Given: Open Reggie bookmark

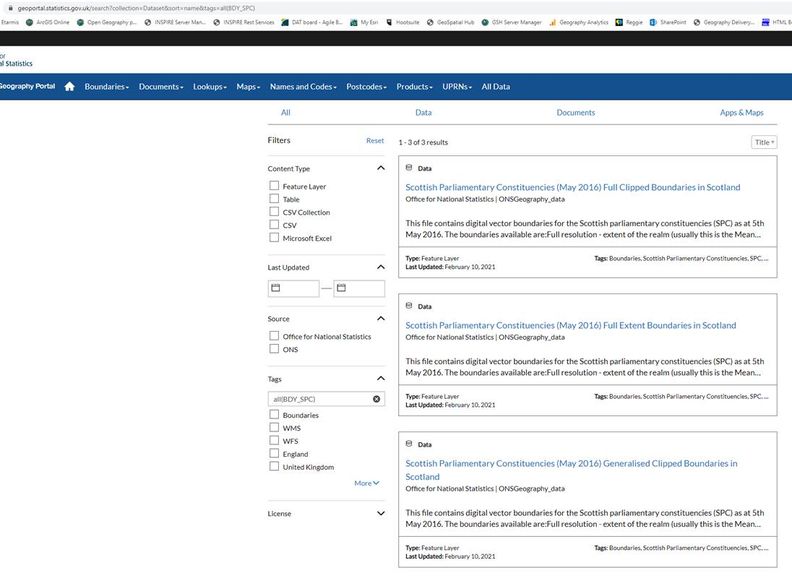Looking at the screenshot, I should [x=629, y=22].
